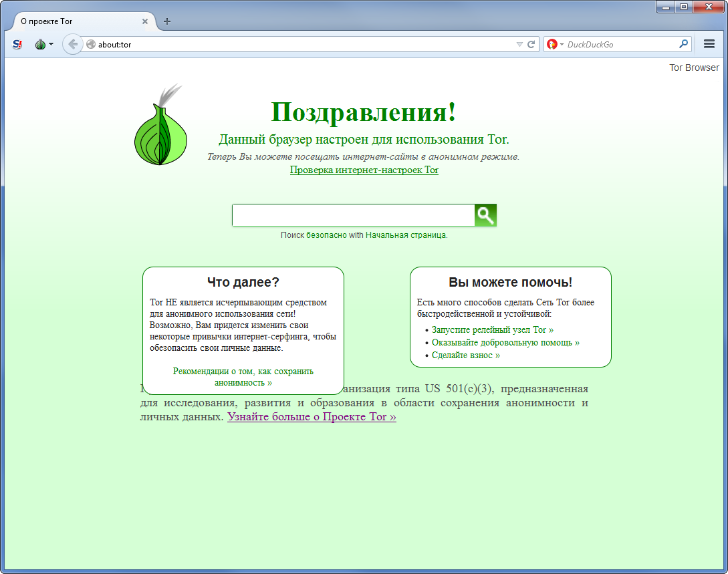The image size is (728, 574).
Task: Open "Узнайте больше о Проекте Tor" link
Action: 312,417
